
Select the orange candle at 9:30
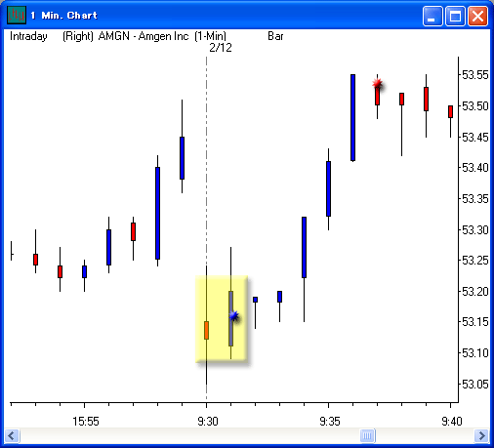(206, 330)
